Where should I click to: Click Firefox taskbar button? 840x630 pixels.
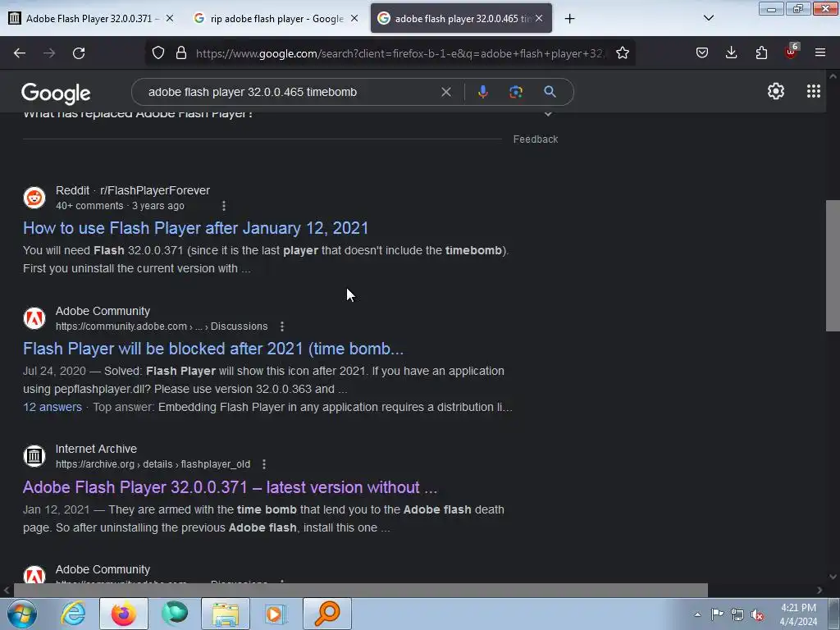[124, 614]
